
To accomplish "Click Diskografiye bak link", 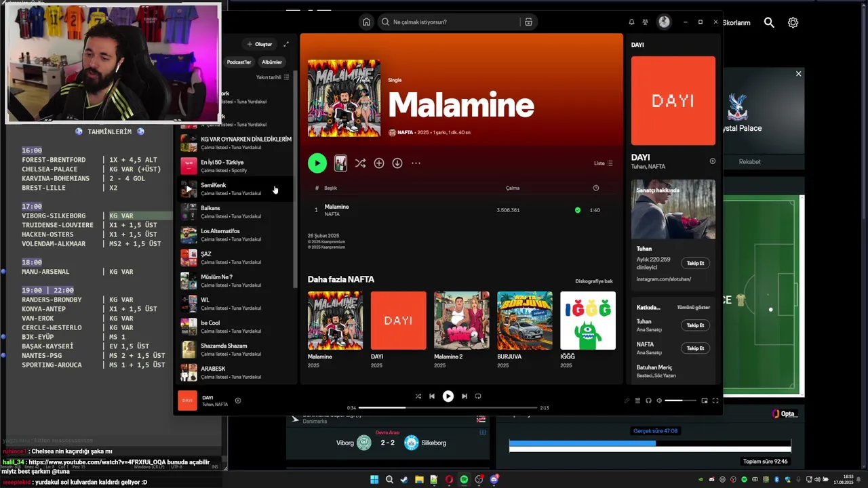I will click(594, 281).
